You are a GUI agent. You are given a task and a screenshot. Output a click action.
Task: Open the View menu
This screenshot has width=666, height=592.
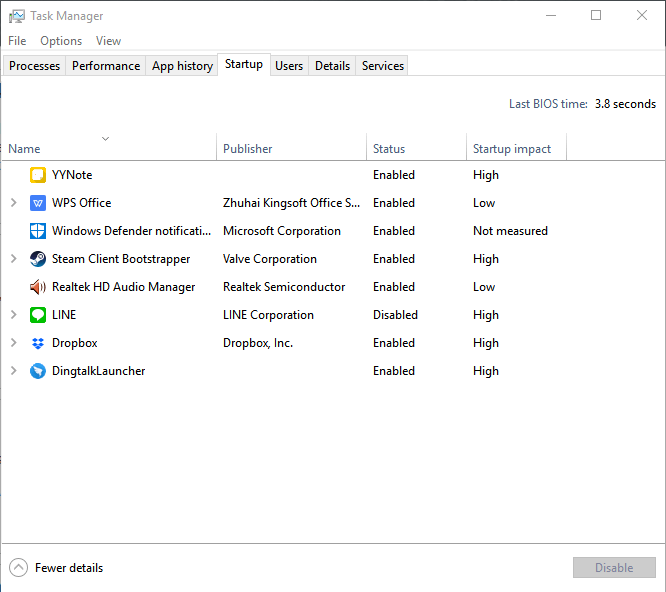[108, 41]
